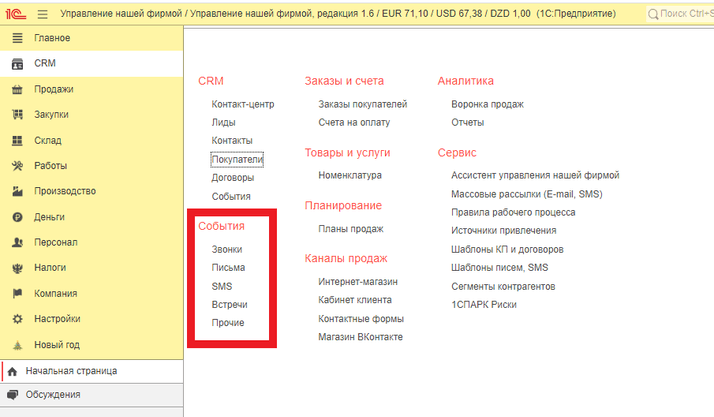This screenshot has width=714, height=417.
Task: Click the Склад section icon
Action: point(17,140)
